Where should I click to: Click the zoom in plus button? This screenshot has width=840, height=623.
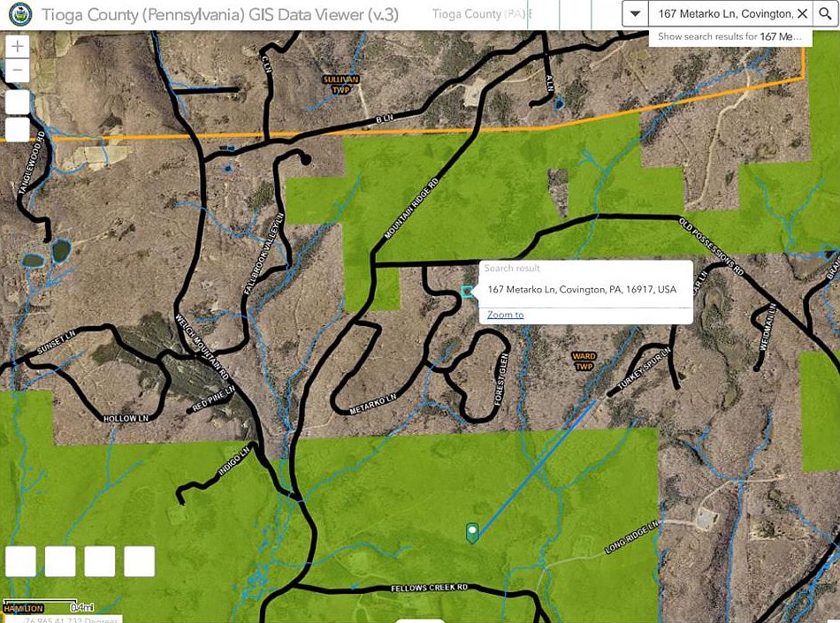tap(18, 46)
